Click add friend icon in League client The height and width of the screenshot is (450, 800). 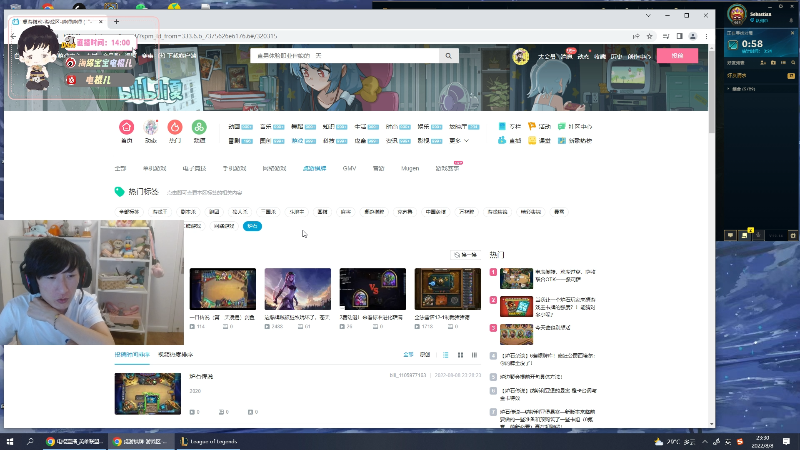pyautogui.click(x=763, y=63)
